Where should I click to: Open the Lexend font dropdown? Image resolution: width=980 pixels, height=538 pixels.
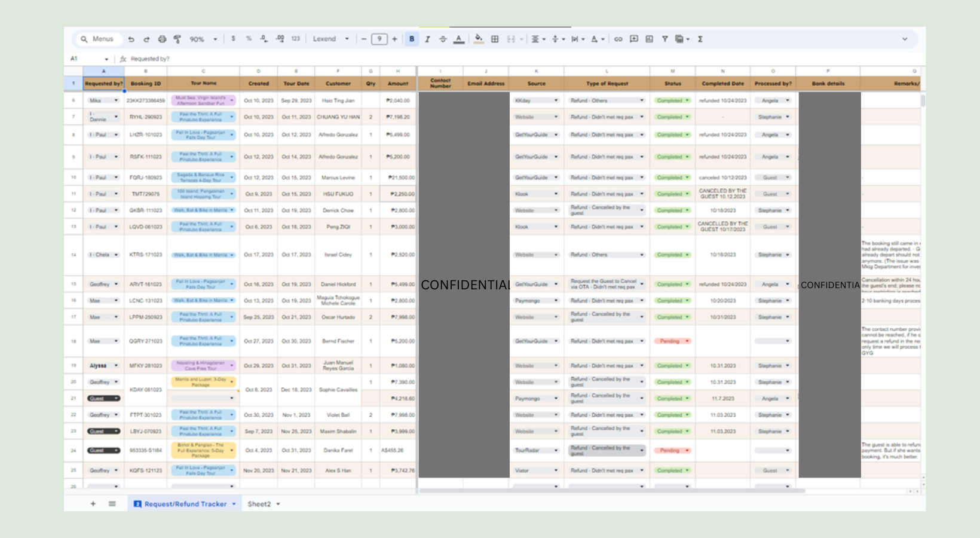pyautogui.click(x=331, y=39)
